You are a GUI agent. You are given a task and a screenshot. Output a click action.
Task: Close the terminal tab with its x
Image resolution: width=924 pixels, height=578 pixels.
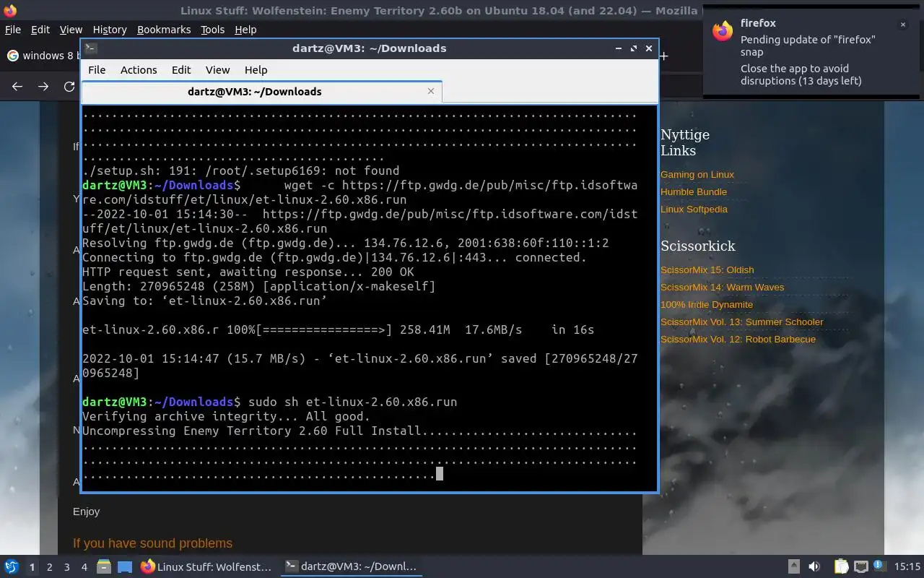point(431,91)
